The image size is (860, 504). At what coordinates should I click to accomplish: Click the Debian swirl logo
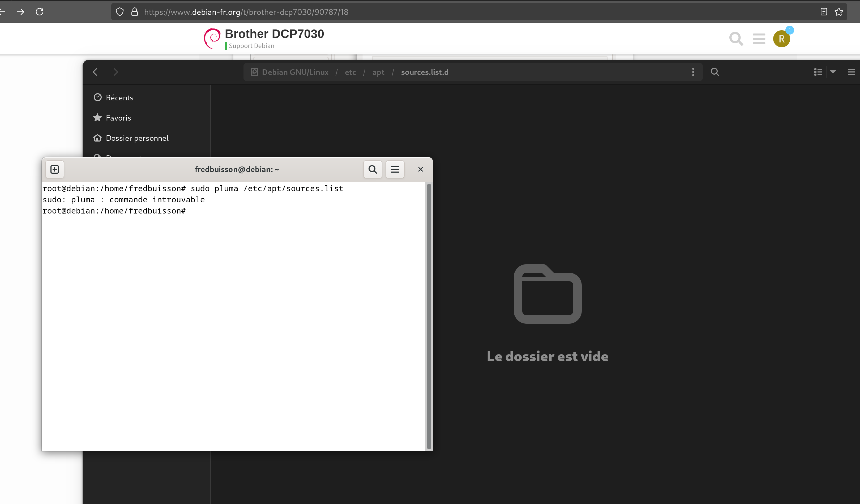212,39
